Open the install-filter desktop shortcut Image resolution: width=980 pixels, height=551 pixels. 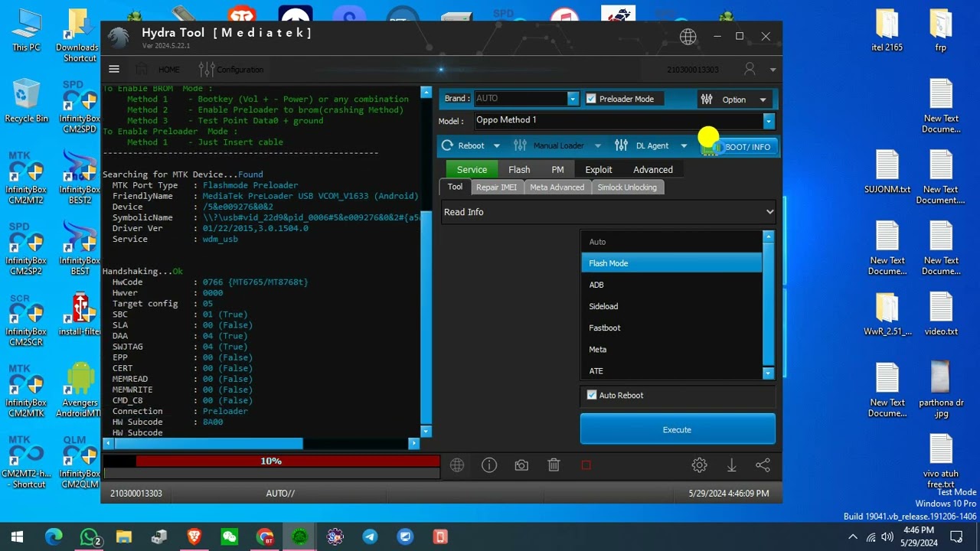[80, 314]
